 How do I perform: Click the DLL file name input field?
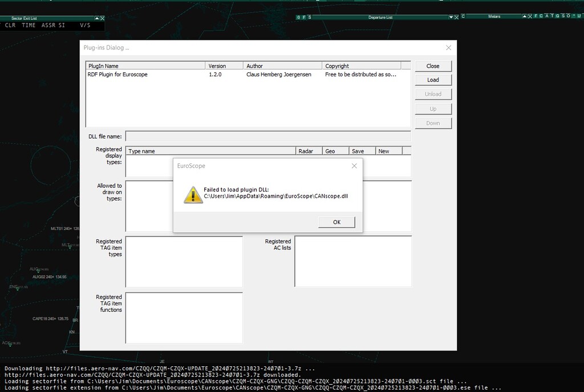[x=268, y=136]
